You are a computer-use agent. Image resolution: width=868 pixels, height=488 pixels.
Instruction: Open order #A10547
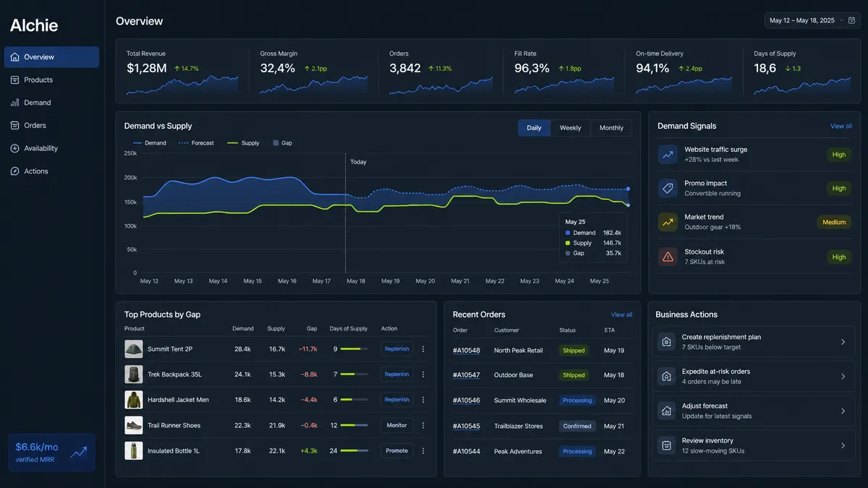pos(467,375)
